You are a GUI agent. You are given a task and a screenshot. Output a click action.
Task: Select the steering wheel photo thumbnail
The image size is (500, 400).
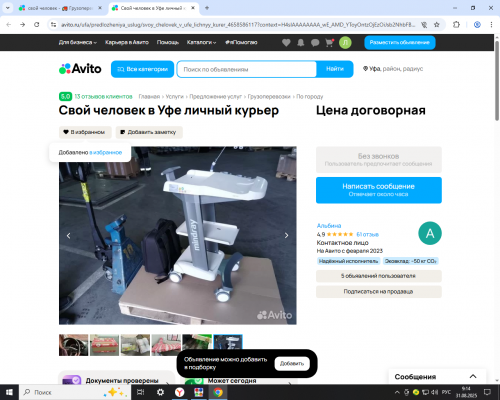(74, 345)
